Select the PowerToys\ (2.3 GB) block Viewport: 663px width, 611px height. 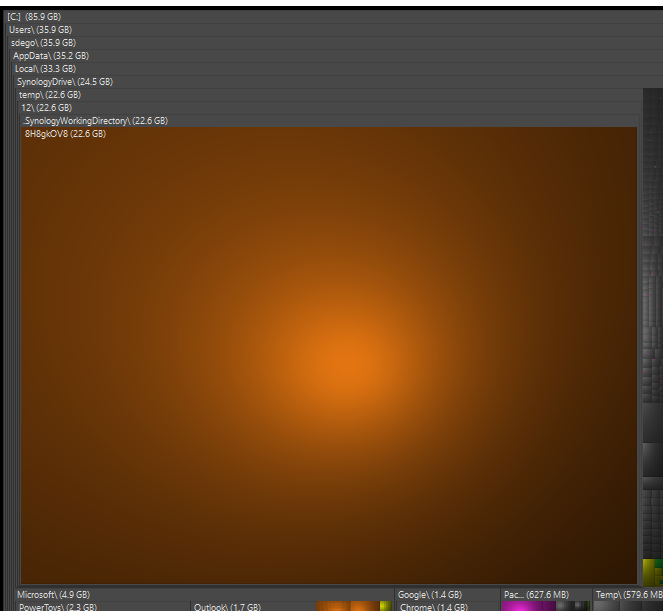pos(58,607)
